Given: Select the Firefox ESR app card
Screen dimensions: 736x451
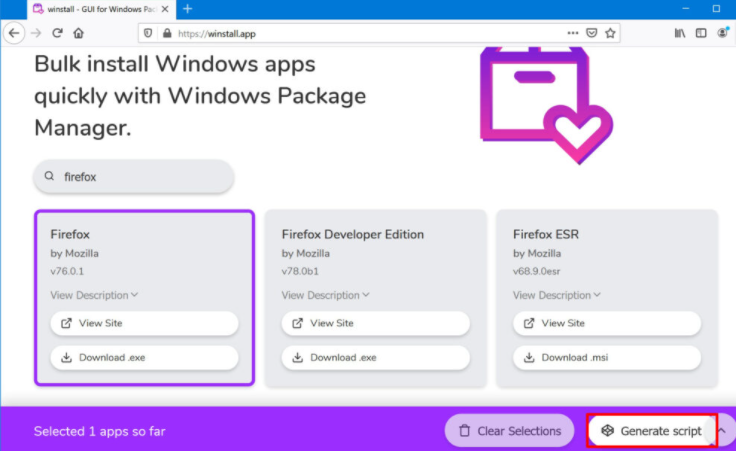Looking at the screenshot, I should 607,298.
